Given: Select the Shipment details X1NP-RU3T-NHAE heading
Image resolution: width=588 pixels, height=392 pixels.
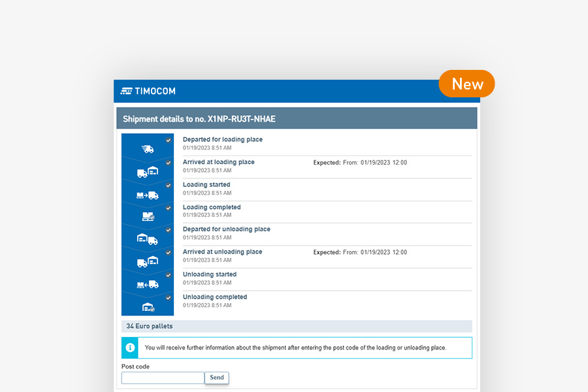Looking at the screenshot, I should (199, 119).
